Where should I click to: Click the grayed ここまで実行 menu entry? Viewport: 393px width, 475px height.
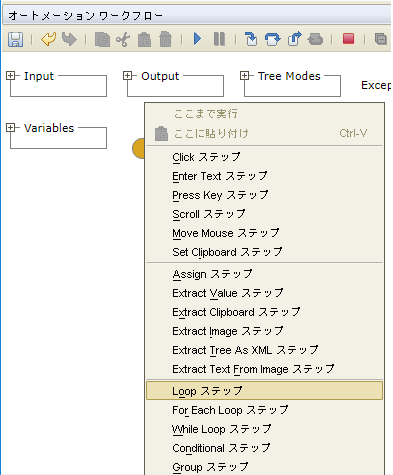point(264,114)
